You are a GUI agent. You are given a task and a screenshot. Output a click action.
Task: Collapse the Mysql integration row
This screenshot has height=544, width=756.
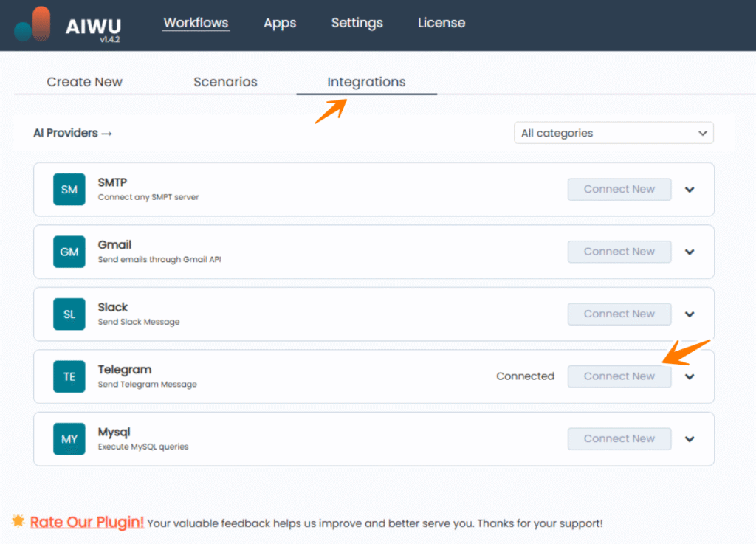690,438
